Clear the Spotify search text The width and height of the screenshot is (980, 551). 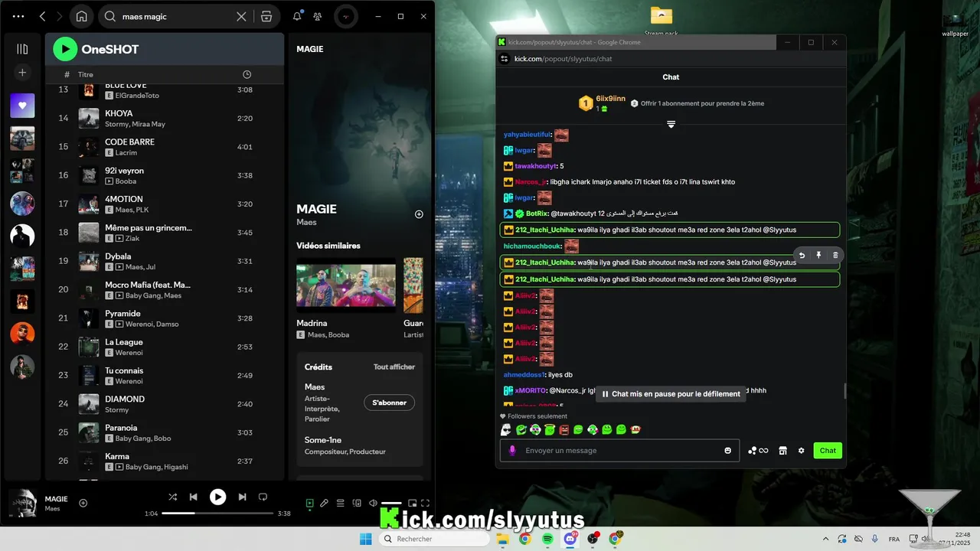tap(241, 16)
